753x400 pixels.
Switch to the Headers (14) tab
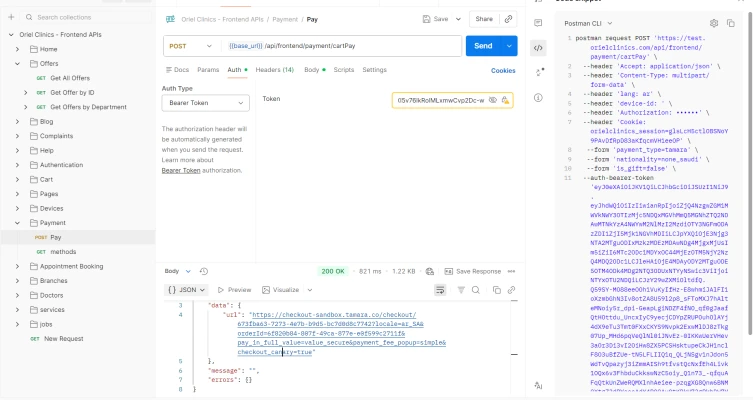(x=274, y=70)
